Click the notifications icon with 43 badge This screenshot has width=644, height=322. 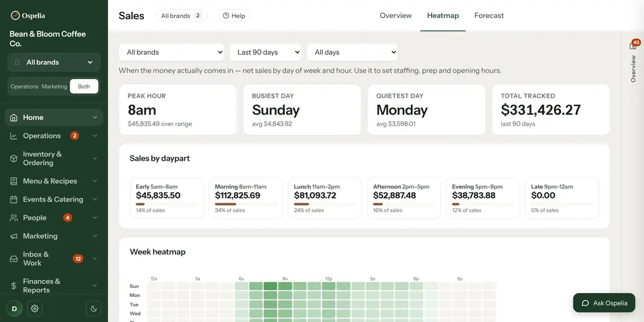click(634, 45)
